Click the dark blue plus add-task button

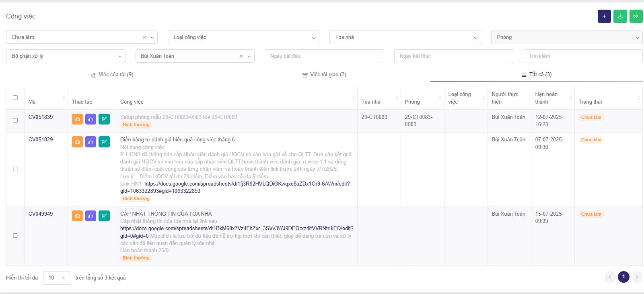(604, 16)
